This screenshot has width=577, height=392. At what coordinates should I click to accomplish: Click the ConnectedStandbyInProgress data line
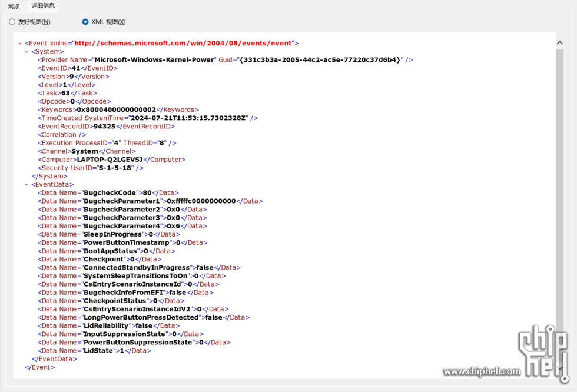pyautogui.click(x=139, y=268)
